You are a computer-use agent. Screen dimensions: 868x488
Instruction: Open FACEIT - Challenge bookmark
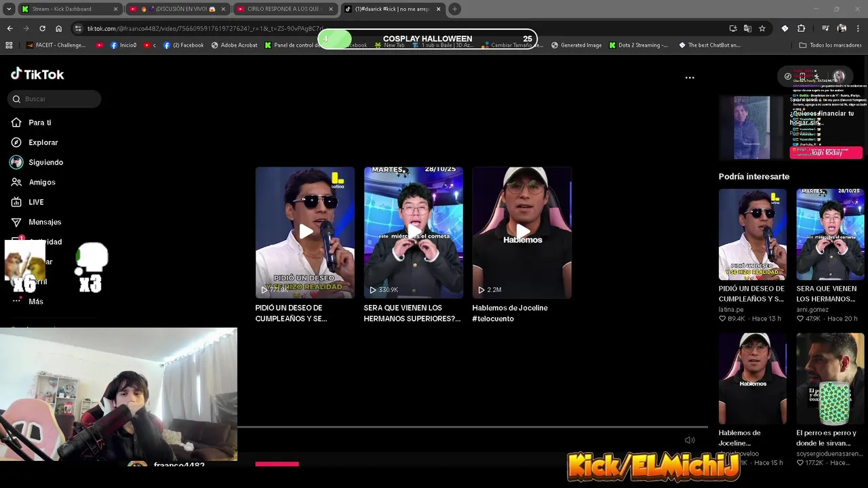coord(56,45)
